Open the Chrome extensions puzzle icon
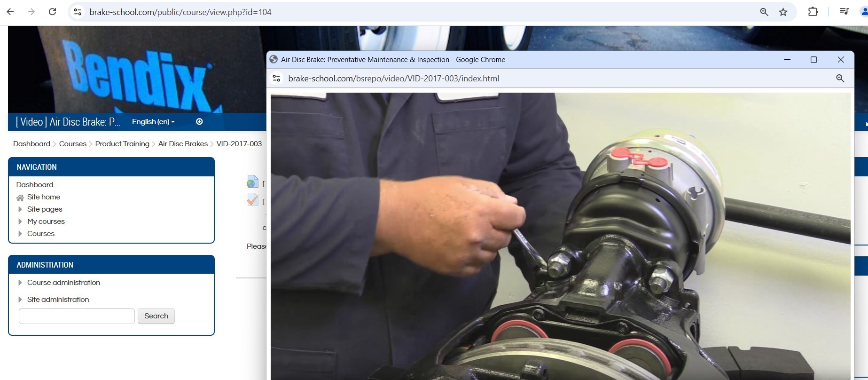The image size is (868, 380). tap(813, 12)
